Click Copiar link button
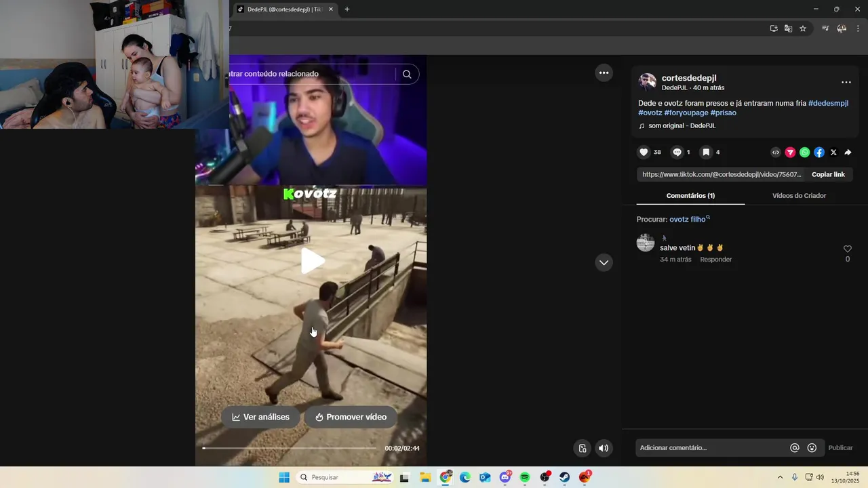 [x=828, y=174]
